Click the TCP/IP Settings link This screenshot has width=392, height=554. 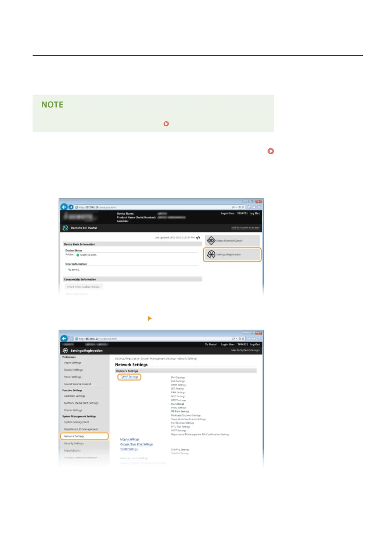coord(129,377)
